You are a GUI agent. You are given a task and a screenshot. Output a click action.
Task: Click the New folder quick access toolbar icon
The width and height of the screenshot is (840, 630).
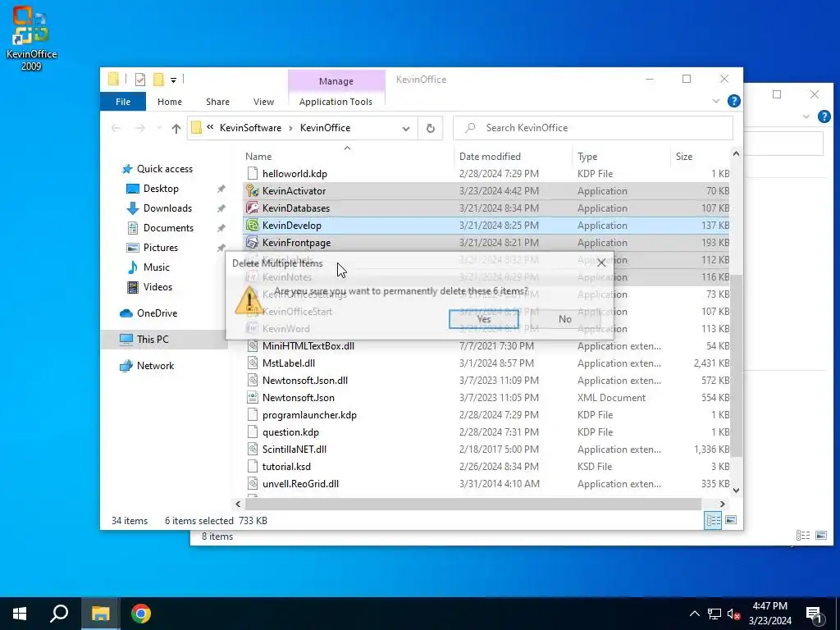pyautogui.click(x=158, y=80)
